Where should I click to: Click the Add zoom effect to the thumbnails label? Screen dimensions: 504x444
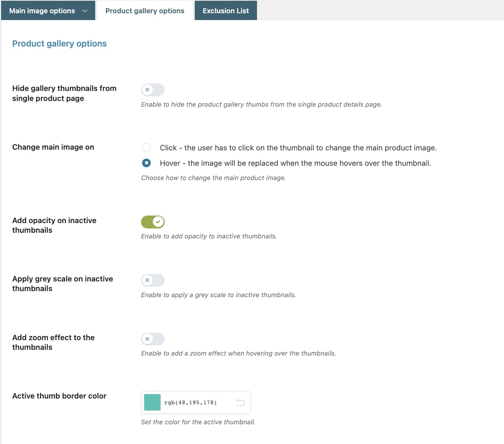[53, 342]
